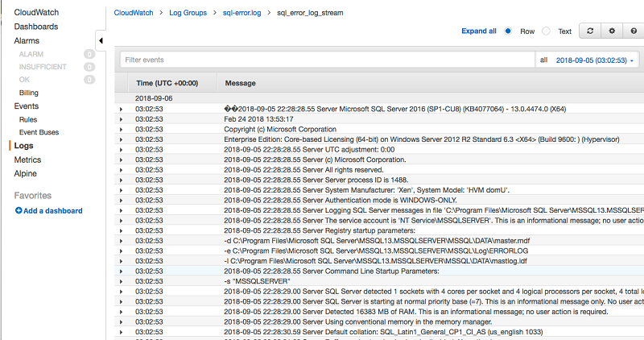Expand the Default collation row
This screenshot has width=644, height=340.
(121, 332)
